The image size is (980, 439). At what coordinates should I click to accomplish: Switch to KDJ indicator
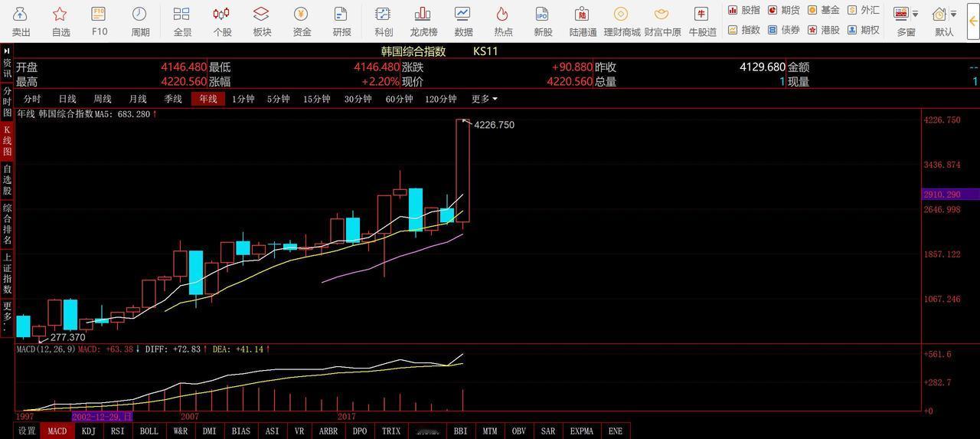tap(89, 431)
